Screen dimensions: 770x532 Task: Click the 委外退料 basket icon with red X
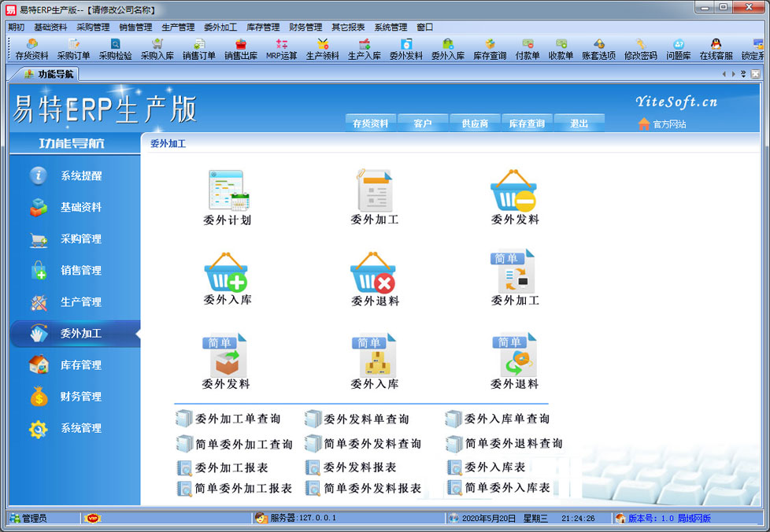[x=374, y=272]
